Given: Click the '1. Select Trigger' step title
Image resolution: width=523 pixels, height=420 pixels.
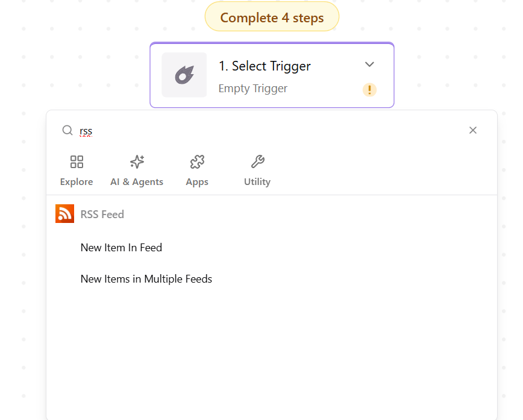Looking at the screenshot, I should point(265,66).
